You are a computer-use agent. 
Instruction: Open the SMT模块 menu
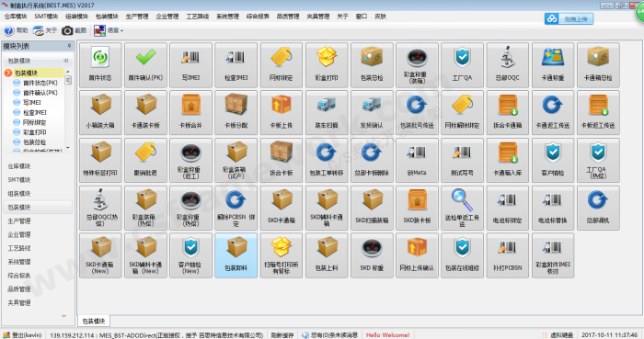(x=46, y=17)
